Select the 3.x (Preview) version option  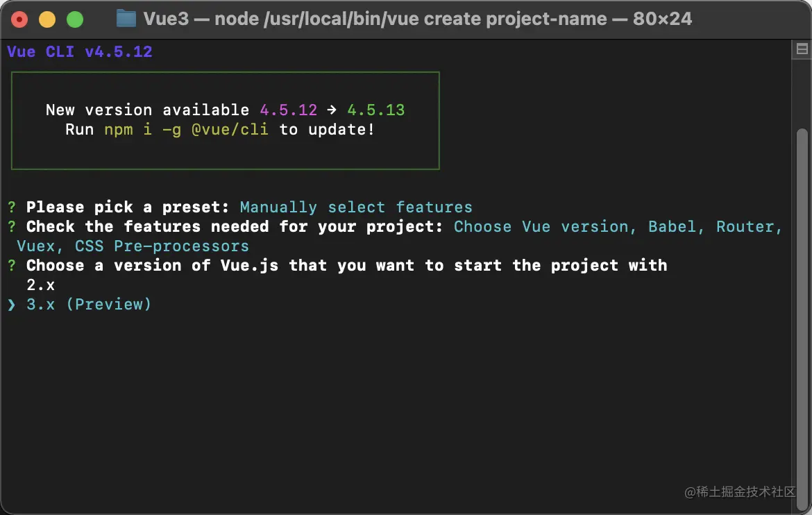click(x=89, y=305)
